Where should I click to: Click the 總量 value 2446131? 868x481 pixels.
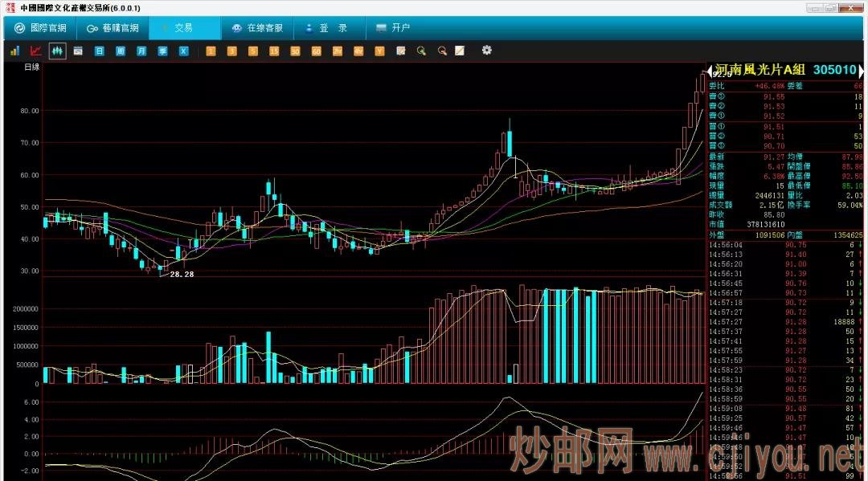coord(770,196)
